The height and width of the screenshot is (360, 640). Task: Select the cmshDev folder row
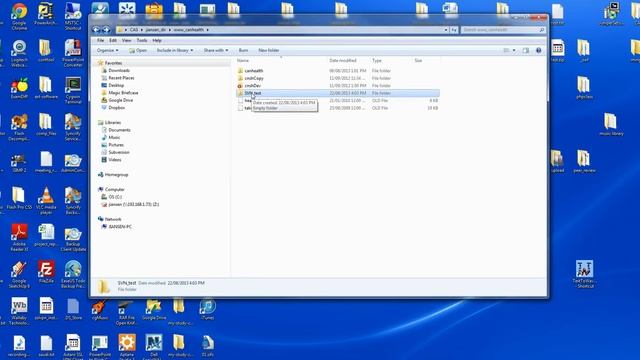pos(338,86)
